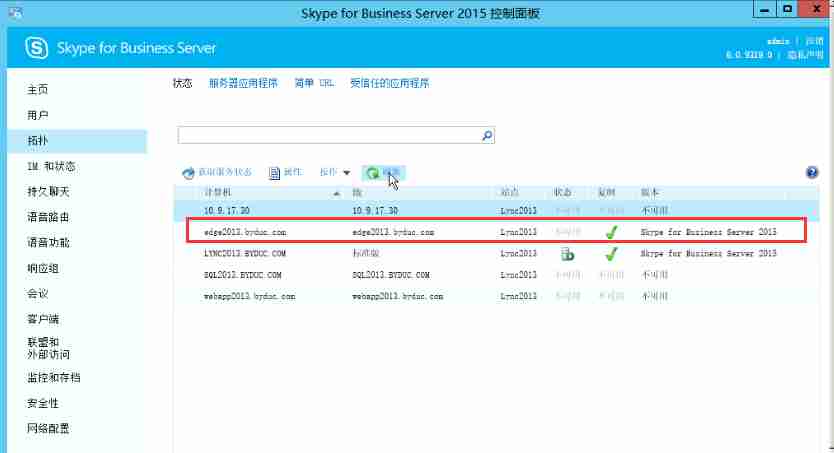Click pool cell 标准版 for LYNC2013
834x453 pixels.
(x=365, y=254)
